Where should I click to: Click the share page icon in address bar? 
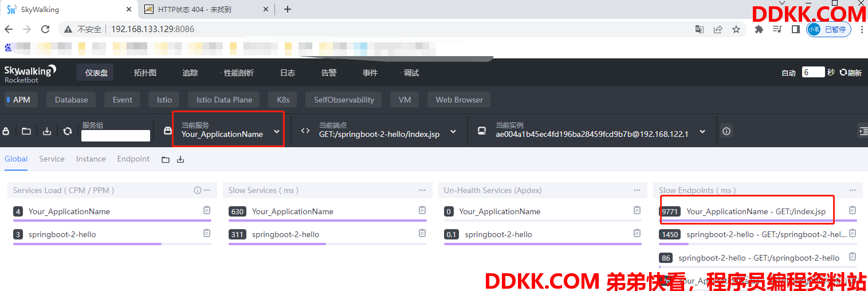pyautogui.click(x=718, y=29)
